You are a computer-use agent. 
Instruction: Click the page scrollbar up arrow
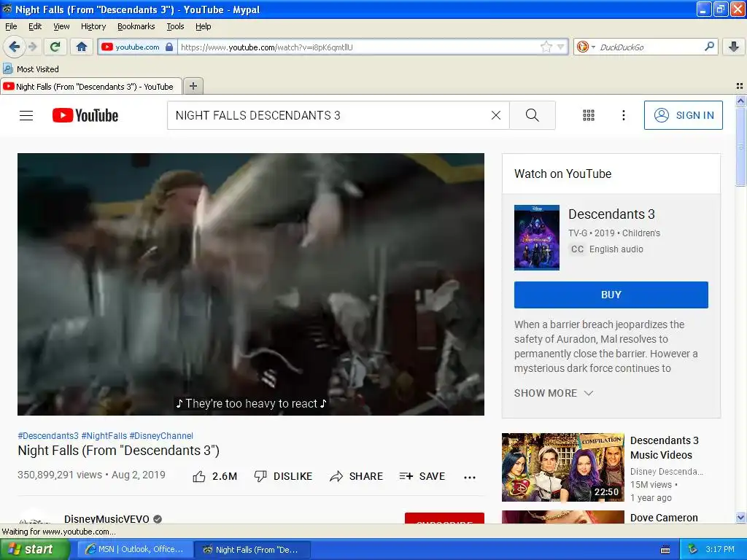click(740, 101)
